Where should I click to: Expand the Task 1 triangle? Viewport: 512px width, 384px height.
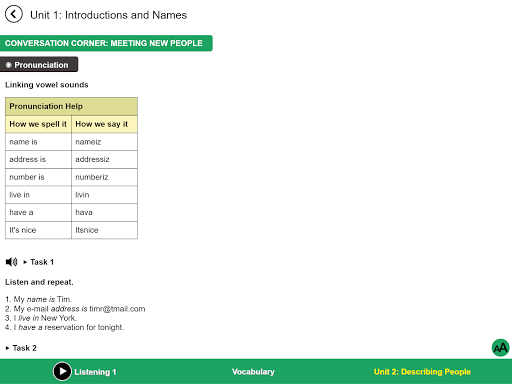(x=25, y=262)
